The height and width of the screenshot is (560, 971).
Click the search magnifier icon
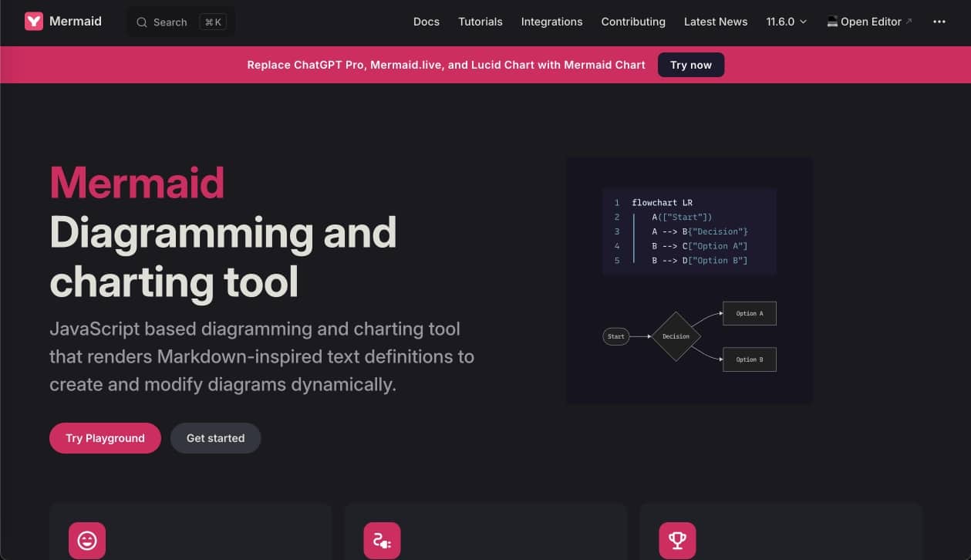(x=142, y=22)
